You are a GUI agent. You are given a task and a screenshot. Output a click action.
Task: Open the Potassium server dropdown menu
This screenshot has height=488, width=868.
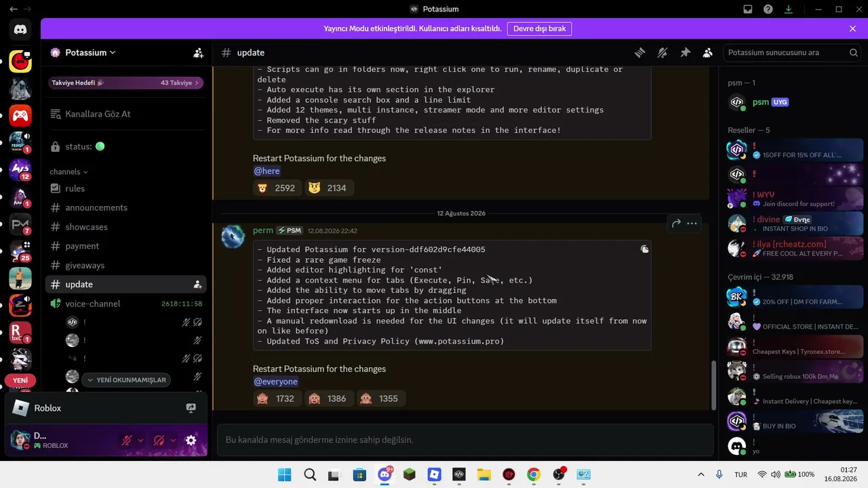[90, 53]
